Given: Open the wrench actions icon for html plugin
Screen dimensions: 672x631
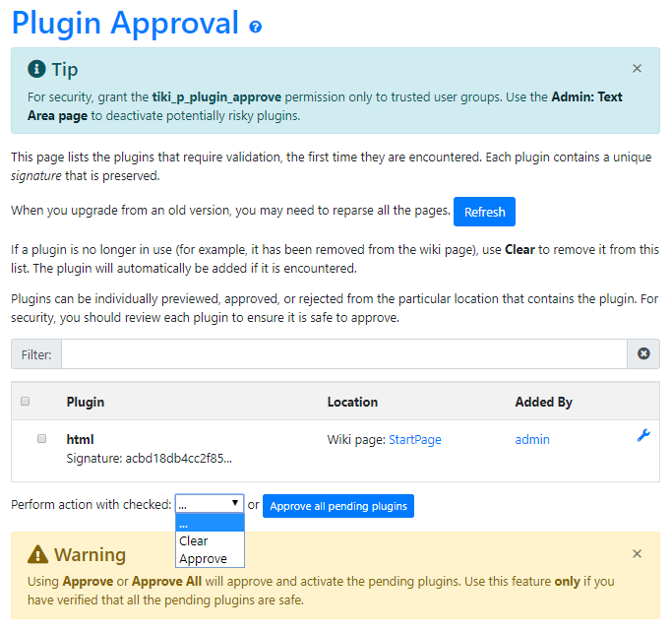Looking at the screenshot, I should (x=643, y=435).
